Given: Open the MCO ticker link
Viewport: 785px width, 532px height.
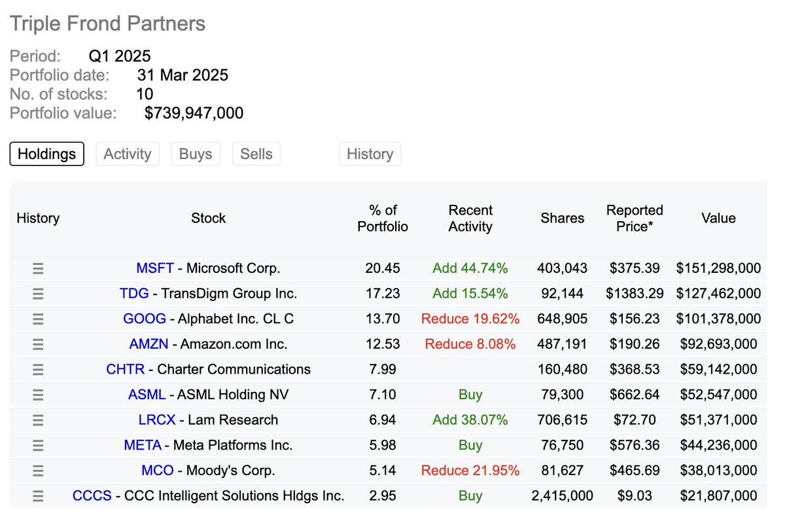Looking at the screenshot, I should click(158, 470).
